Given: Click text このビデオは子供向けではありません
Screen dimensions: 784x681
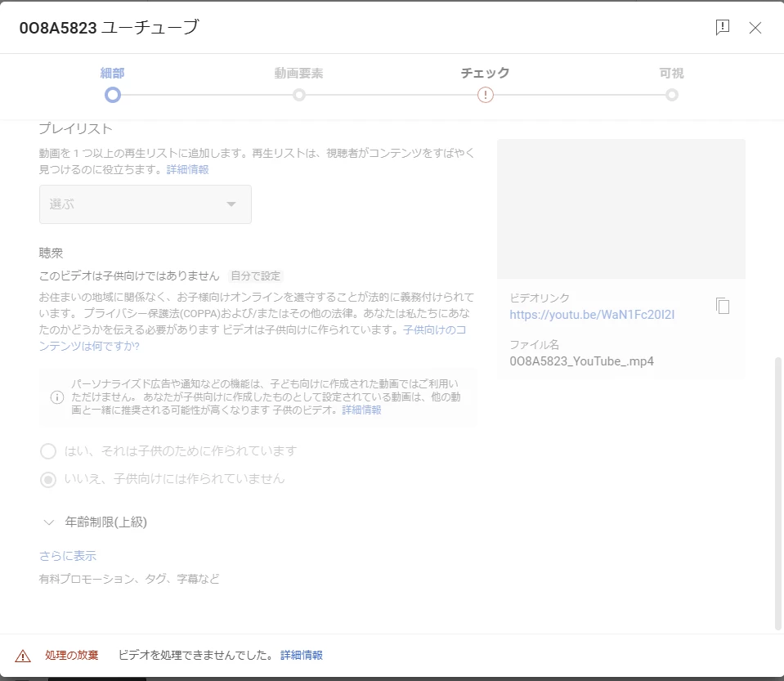Looking at the screenshot, I should click(129, 276).
